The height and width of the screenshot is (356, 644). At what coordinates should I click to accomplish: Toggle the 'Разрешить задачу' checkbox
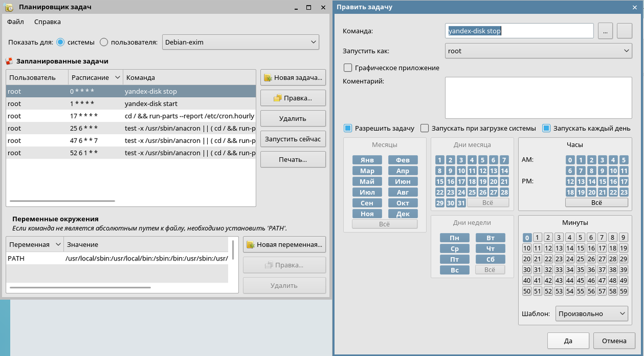click(x=348, y=128)
